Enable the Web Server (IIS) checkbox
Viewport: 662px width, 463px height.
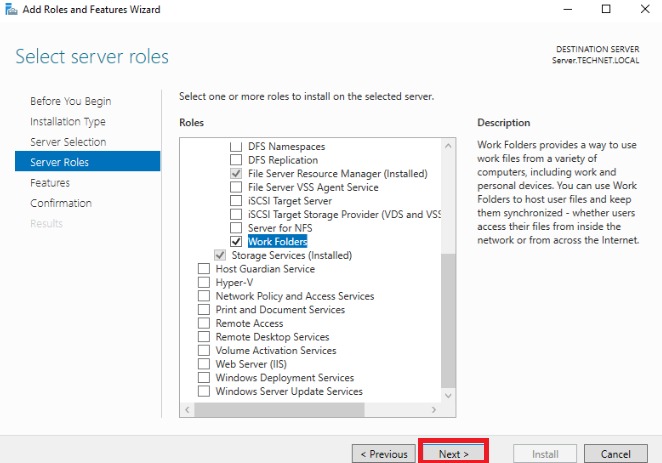point(204,364)
